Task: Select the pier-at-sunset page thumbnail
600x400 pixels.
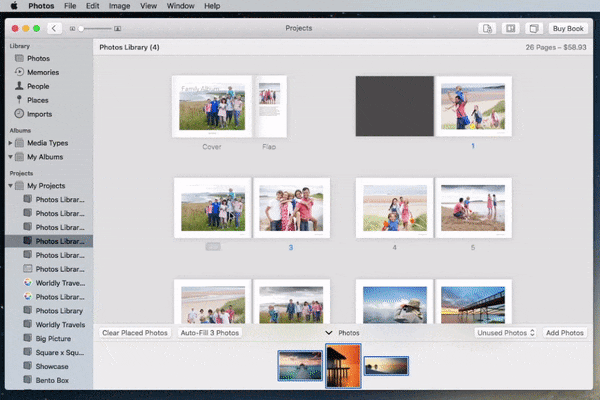Action: tap(473, 302)
